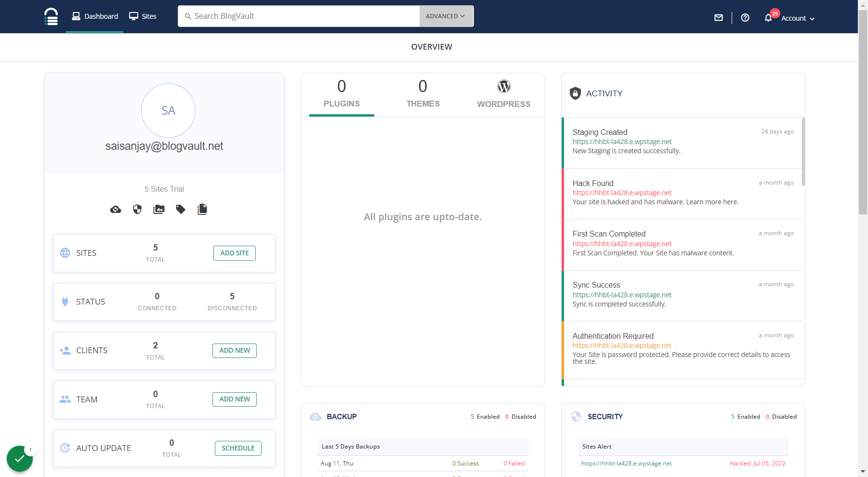Click ADD NEW for Team
The width and height of the screenshot is (868, 477).
click(x=235, y=399)
